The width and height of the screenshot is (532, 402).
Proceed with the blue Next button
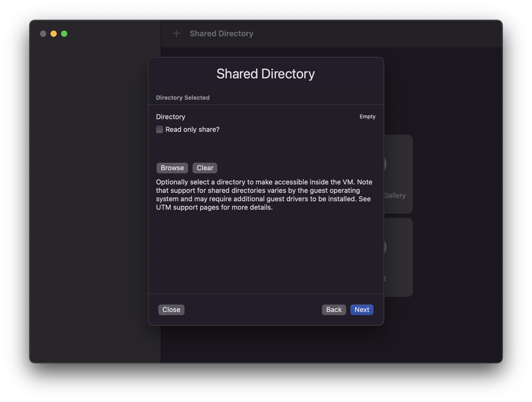(x=362, y=310)
